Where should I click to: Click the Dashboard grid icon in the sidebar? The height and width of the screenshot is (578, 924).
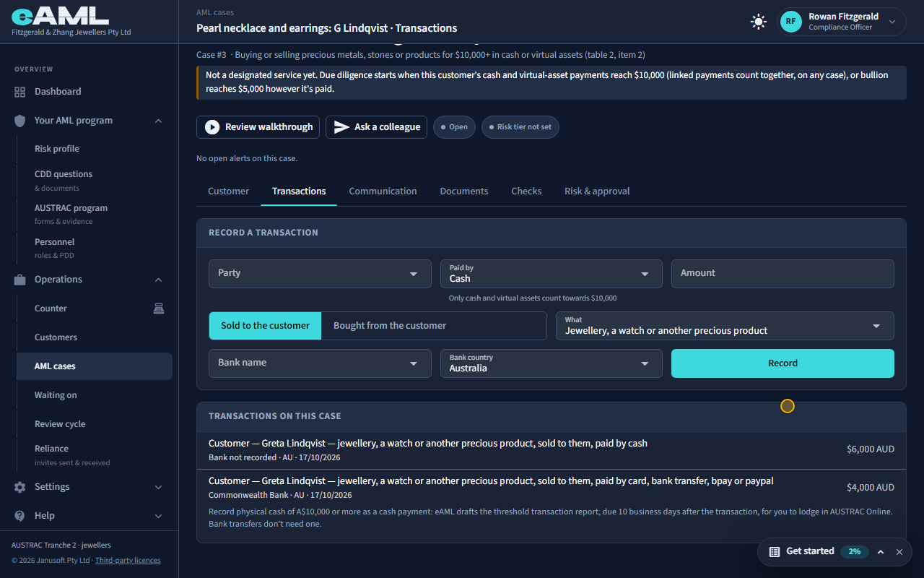coord(19,92)
